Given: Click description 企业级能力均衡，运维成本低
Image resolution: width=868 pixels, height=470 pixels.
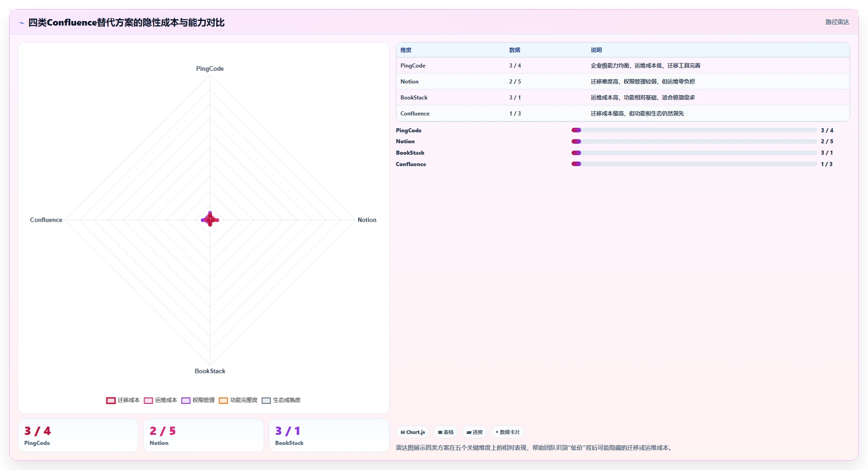Looking at the screenshot, I should coord(645,66).
